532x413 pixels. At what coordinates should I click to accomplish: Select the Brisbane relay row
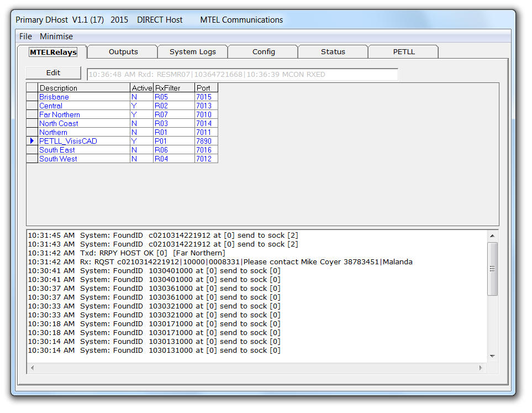point(54,97)
